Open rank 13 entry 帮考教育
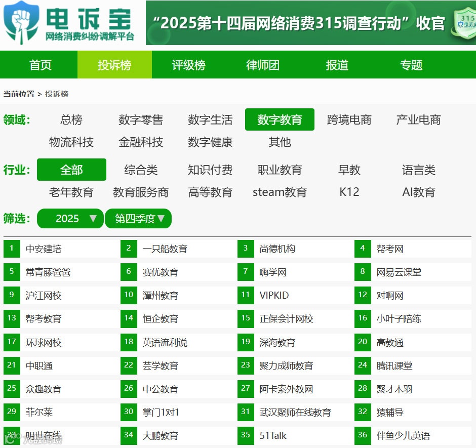Image resolution: width=476 pixels, height=448 pixels. pos(44,319)
